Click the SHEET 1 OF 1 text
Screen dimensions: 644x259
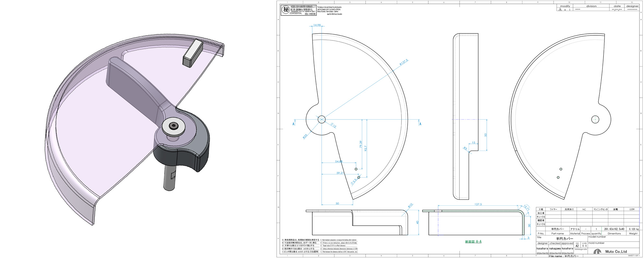(634, 255)
